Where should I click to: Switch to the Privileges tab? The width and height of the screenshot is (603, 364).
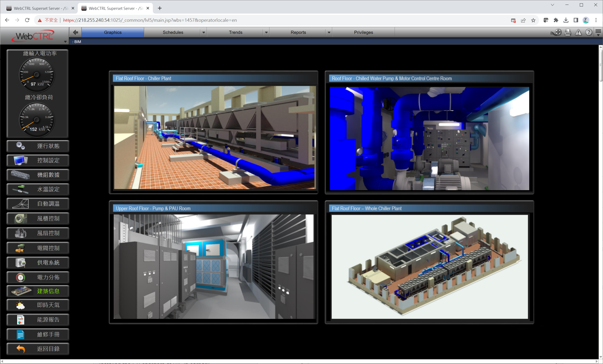pos(363,32)
